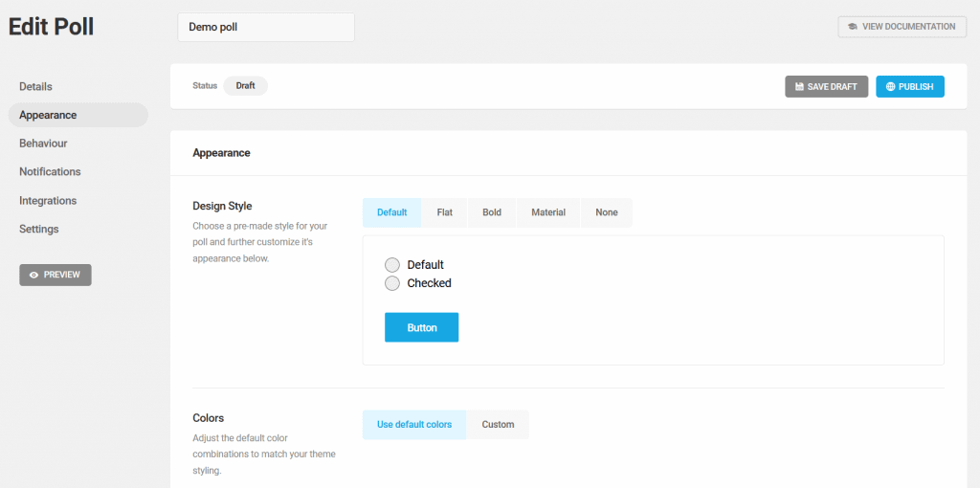The width and height of the screenshot is (980, 488).
Task: Navigate to Integrations in sidebar
Action: (48, 201)
